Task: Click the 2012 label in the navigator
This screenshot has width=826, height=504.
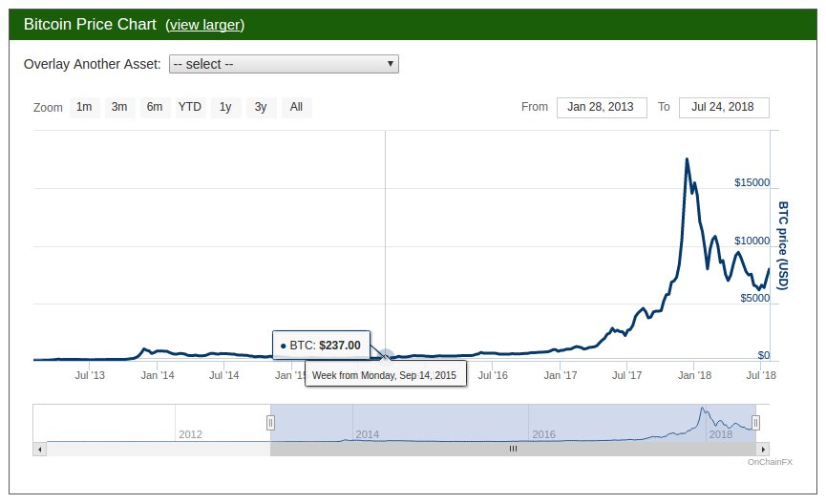Action: click(190, 434)
